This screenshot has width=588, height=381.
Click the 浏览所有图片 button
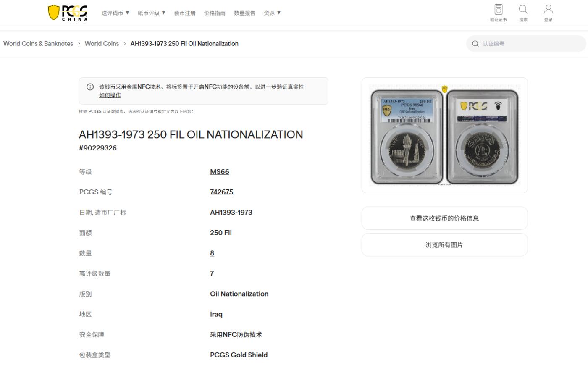tap(444, 244)
